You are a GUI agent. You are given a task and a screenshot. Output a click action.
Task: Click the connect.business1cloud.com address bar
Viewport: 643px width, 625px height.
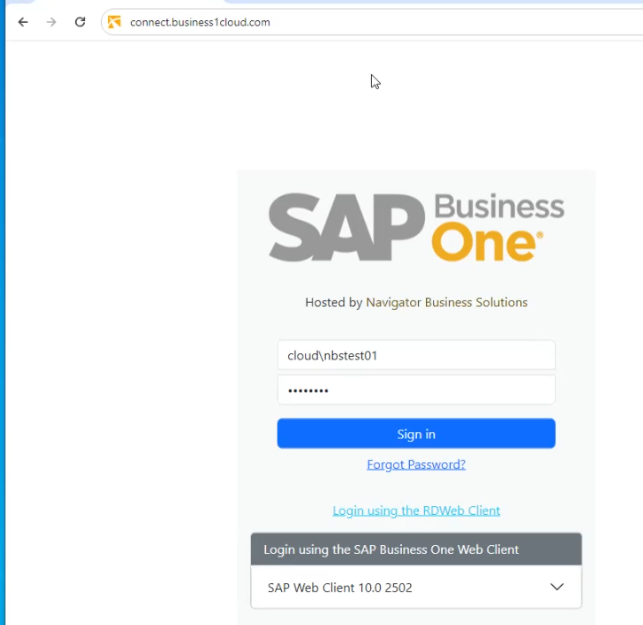click(373, 22)
